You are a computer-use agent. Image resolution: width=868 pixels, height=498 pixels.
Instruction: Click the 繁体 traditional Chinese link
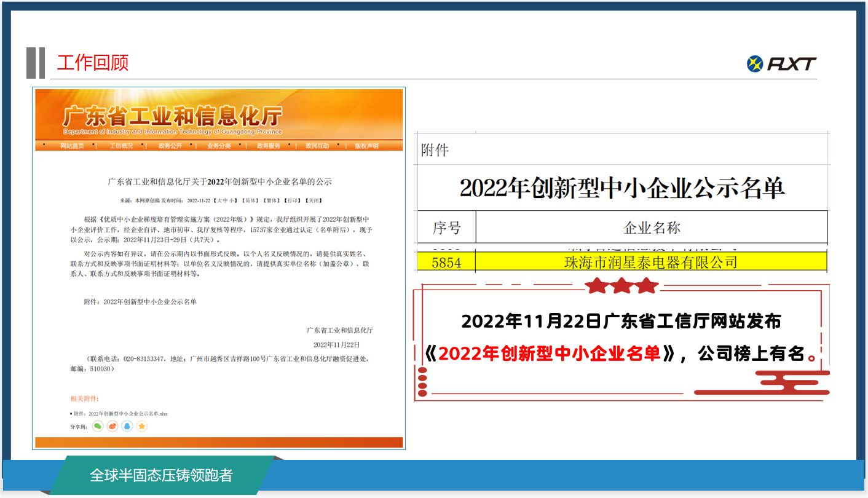click(x=271, y=200)
